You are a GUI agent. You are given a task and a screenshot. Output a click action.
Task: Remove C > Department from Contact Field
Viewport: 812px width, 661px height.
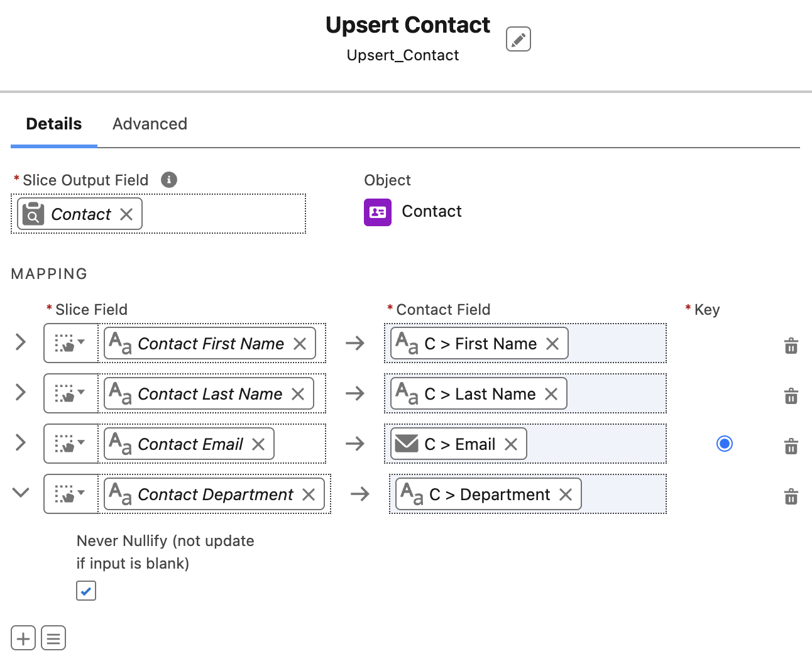pos(566,494)
